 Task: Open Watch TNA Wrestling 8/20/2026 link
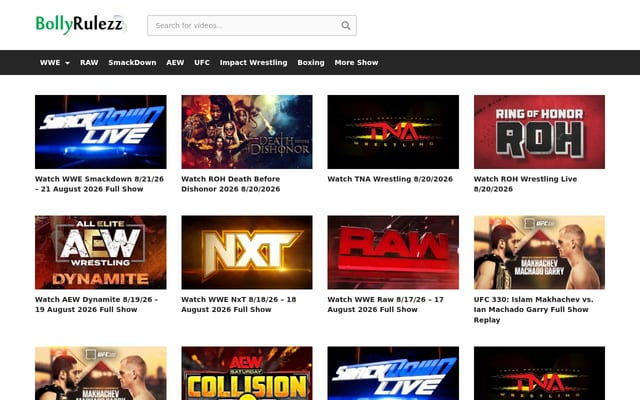pyautogui.click(x=390, y=179)
